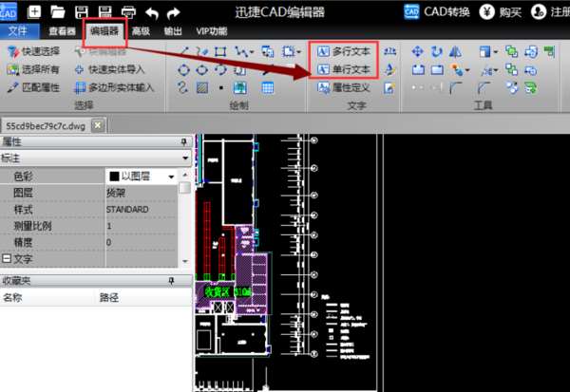
Task: Switch to the 高级 tab
Action: 141,31
